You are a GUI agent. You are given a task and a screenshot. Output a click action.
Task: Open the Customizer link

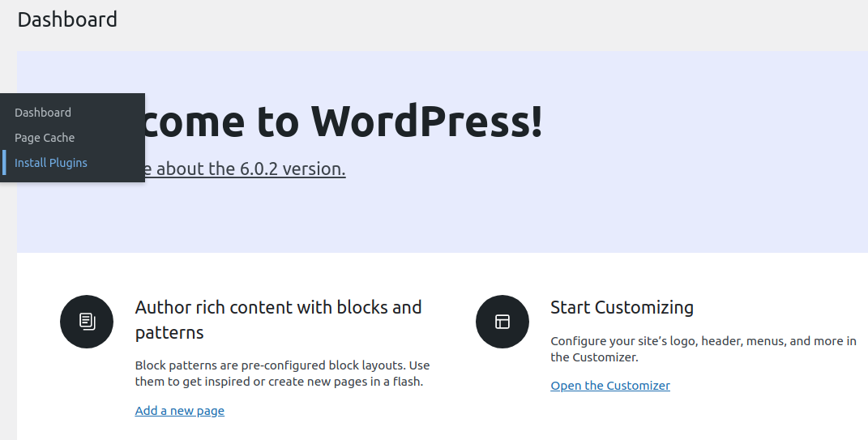pos(610,385)
